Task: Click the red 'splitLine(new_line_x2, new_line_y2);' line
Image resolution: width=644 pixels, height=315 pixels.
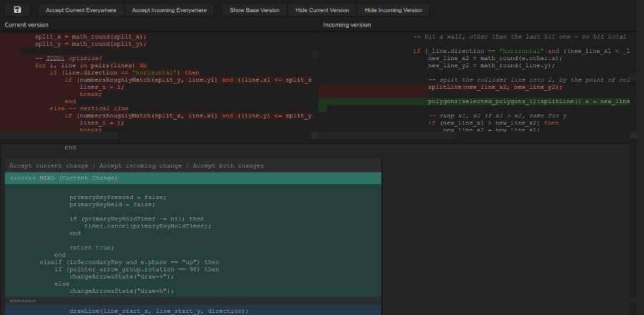Action: pos(495,87)
